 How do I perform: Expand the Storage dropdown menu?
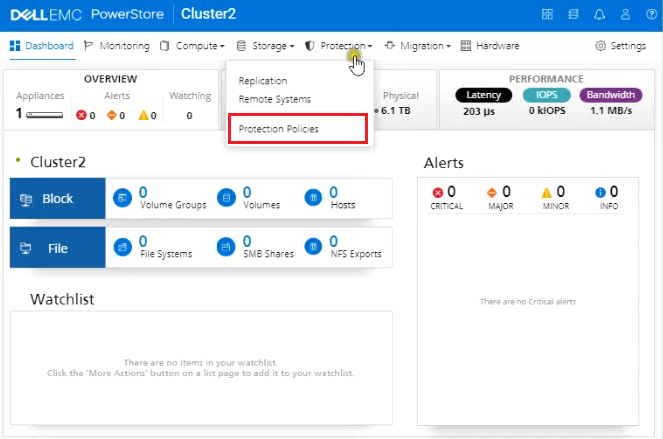266,46
